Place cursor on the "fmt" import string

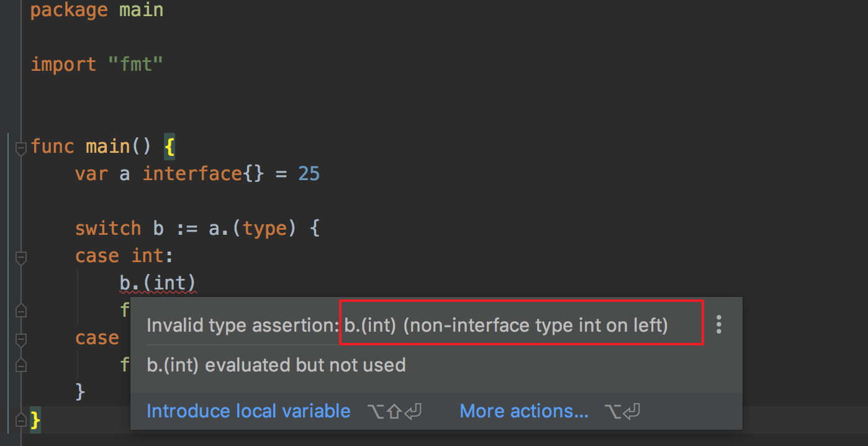(x=135, y=65)
